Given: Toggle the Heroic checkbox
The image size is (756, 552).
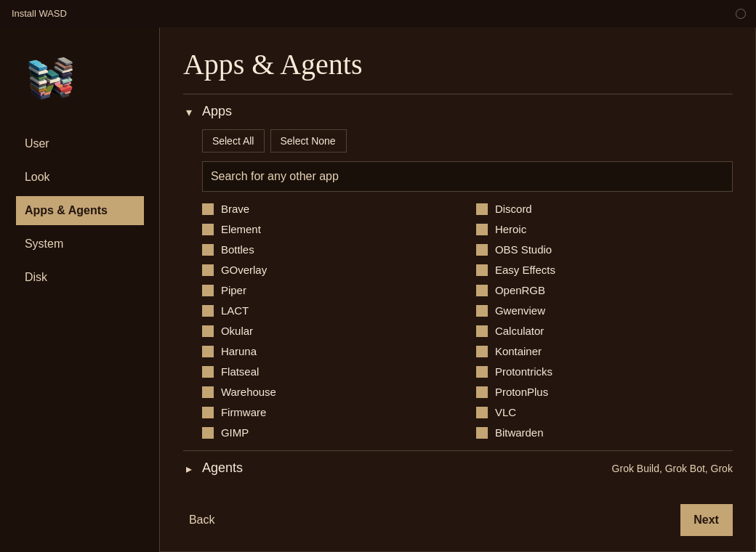Looking at the screenshot, I should pos(482,230).
